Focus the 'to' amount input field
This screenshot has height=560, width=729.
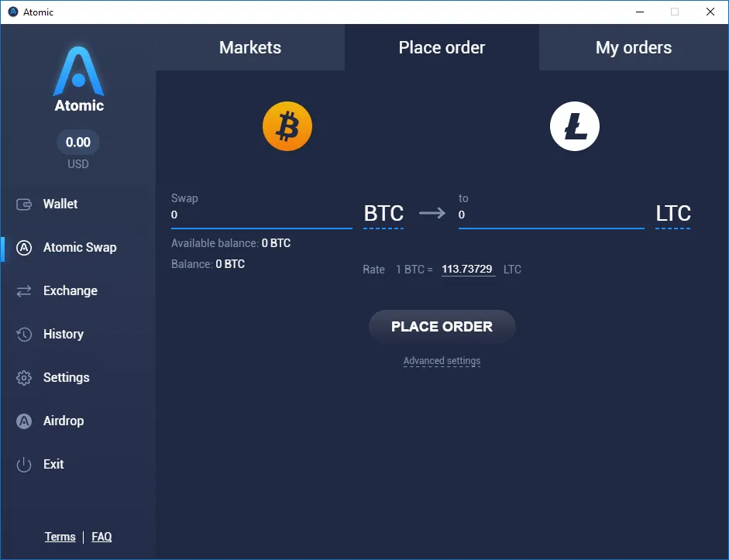tap(552, 215)
